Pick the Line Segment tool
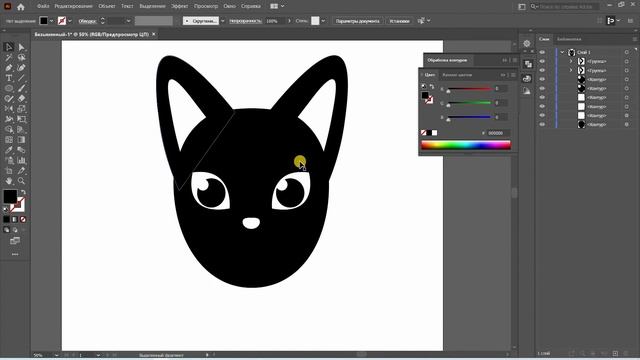Viewport: 640px width, 360px height. tap(22, 78)
